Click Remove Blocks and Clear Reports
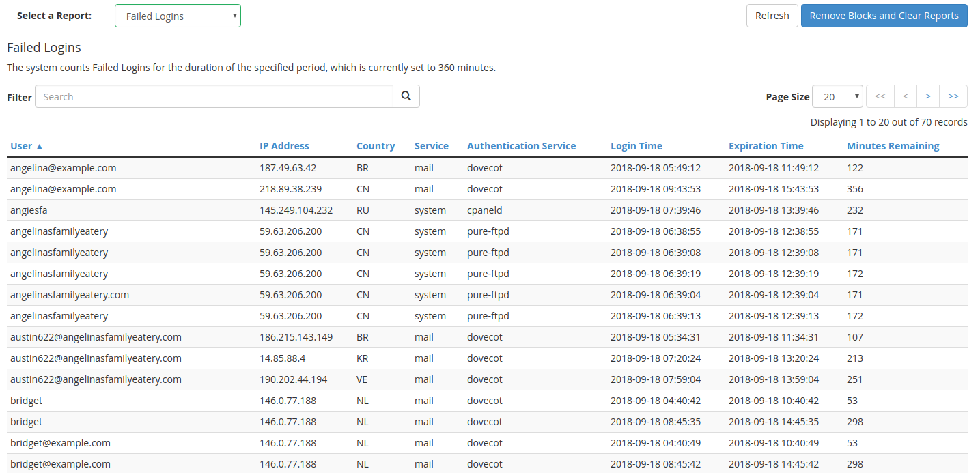 884,16
